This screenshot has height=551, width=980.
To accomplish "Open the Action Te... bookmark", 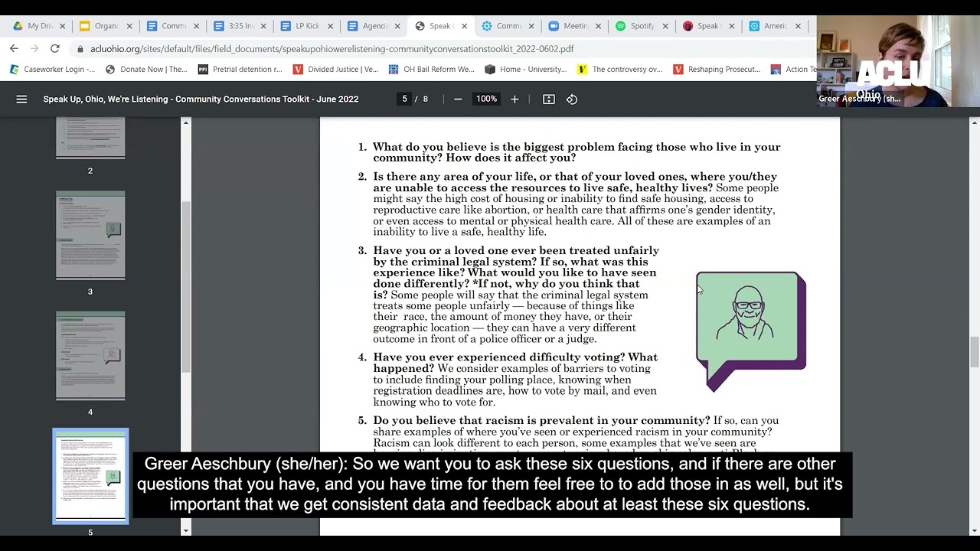I will tap(794, 69).
